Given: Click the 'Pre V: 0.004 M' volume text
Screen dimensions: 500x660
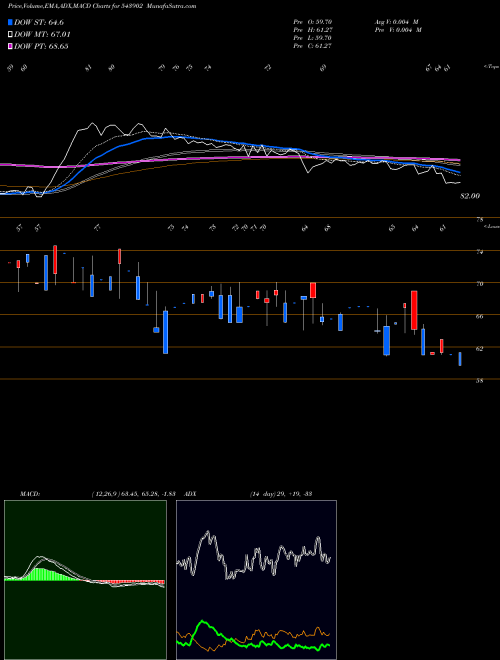Looking at the screenshot, I should click(x=398, y=30).
